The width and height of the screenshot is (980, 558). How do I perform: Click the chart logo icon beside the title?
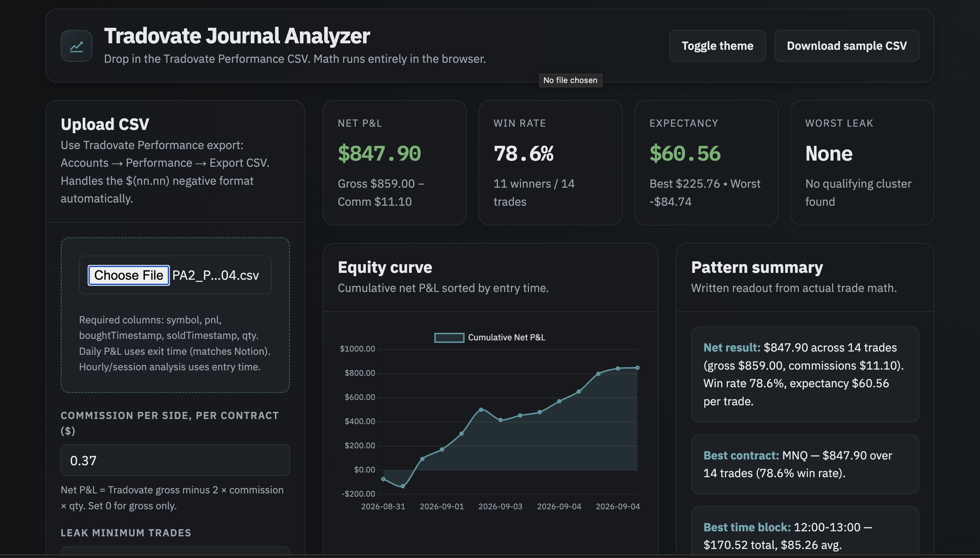(76, 46)
